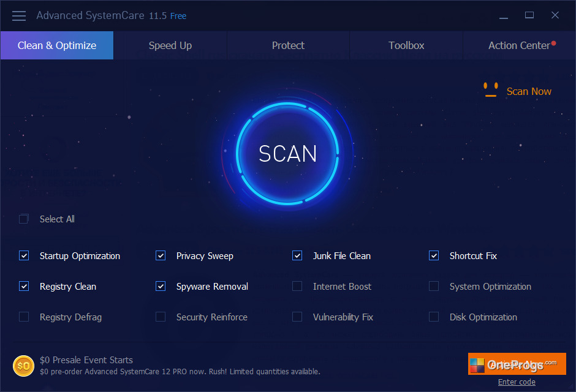Enable Disk Optimization checkbox
The image size is (576, 392).
pyautogui.click(x=434, y=317)
